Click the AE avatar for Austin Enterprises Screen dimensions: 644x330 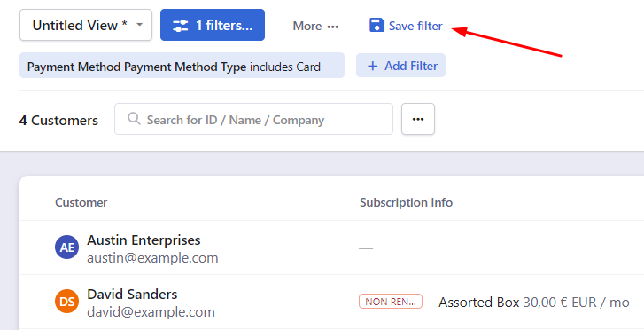click(x=66, y=247)
